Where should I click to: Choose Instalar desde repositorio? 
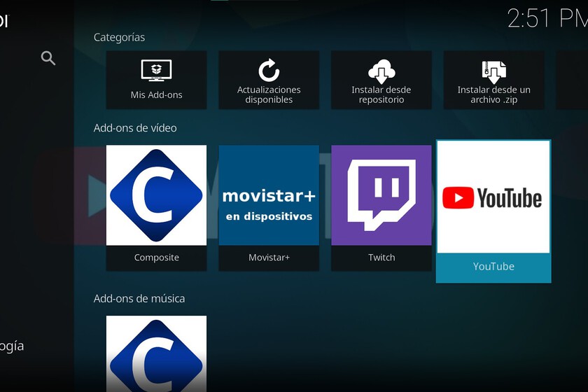[381, 80]
